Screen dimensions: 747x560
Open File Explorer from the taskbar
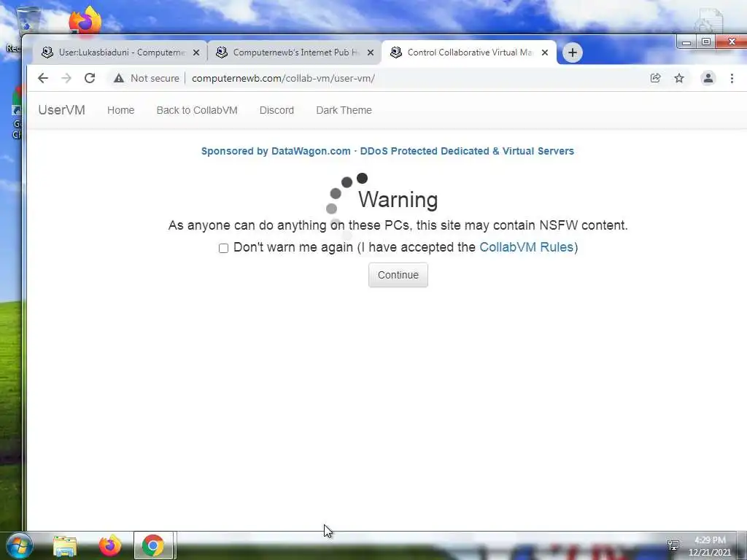tap(65, 545)
